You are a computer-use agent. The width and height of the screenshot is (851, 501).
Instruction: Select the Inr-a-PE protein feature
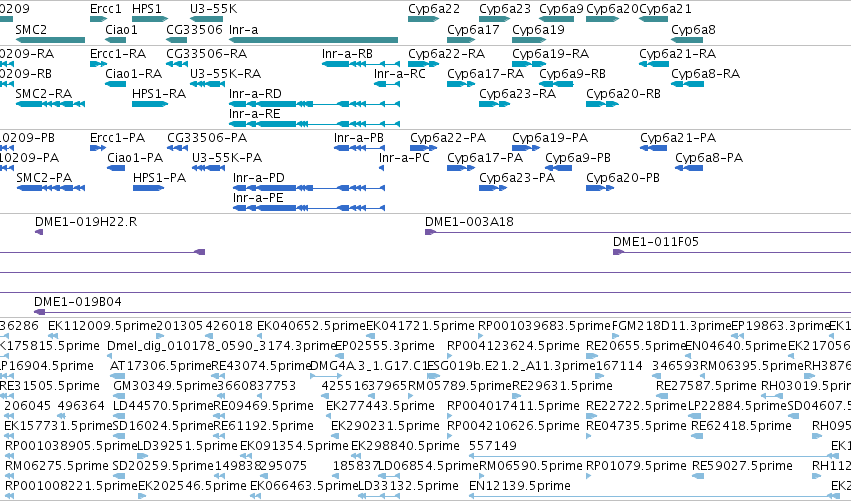309,208
